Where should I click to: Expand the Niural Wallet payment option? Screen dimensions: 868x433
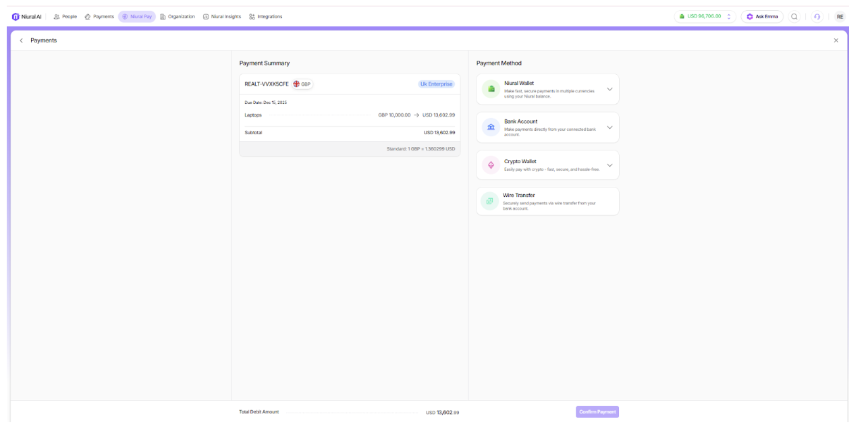[x=609, y=89]
